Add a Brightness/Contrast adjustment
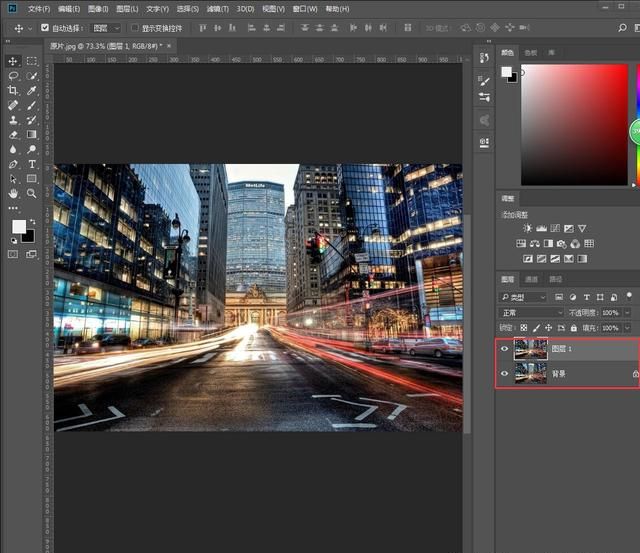640x553 pixels. tap(527, 228)
